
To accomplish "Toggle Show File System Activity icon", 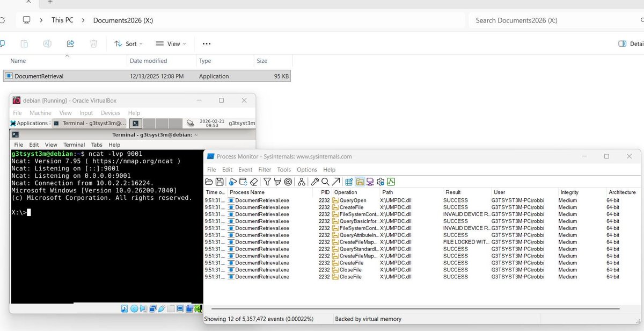I will click(360, 182).
